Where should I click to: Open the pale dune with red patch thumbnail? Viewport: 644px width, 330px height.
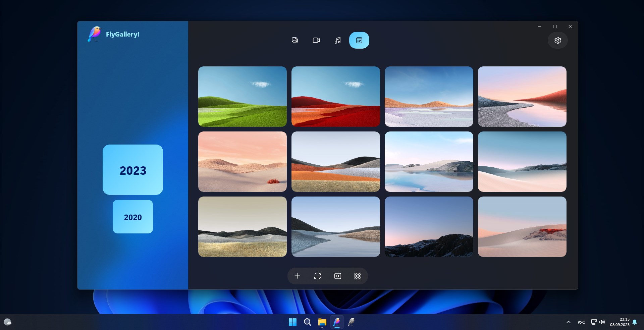pyautogui.click(x=522, y=227)
